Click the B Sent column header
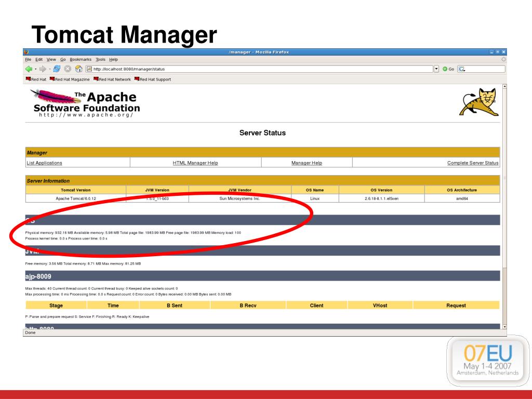The width and height of the screenshot is (532, 399). pyautogui.click(x=175, y=305)
